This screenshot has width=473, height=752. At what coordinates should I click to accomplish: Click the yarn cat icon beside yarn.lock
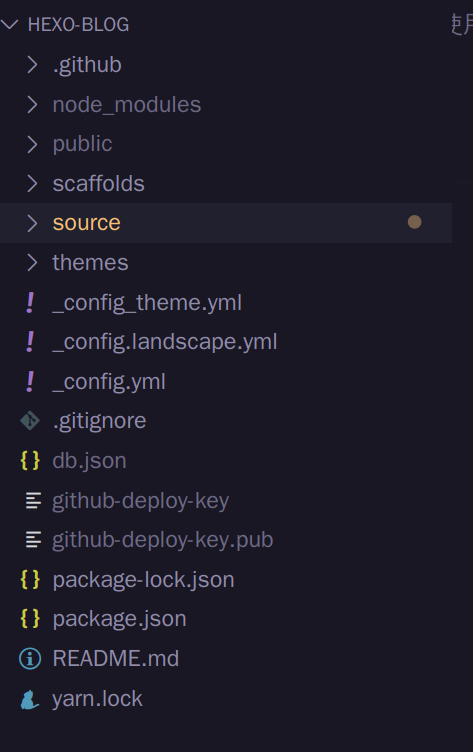pos(30,699)
